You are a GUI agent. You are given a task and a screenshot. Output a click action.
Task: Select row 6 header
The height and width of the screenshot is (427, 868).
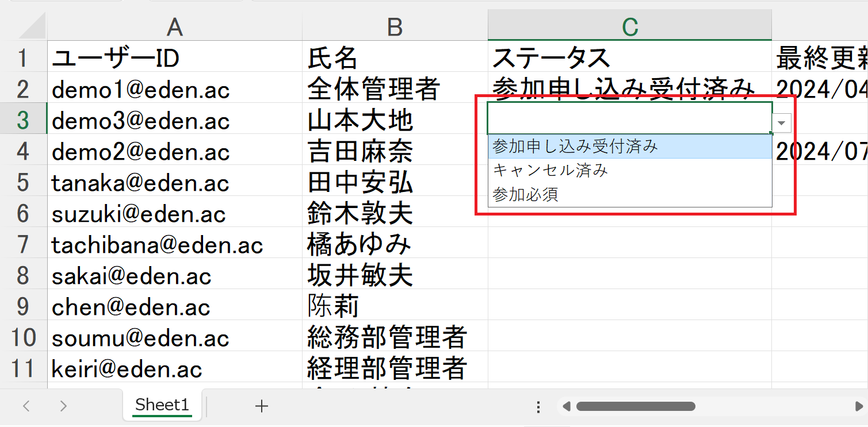click(x=24, y=211)
